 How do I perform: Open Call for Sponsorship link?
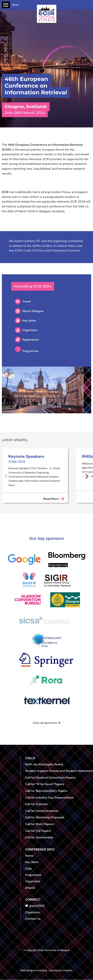(x=39, y=837)
